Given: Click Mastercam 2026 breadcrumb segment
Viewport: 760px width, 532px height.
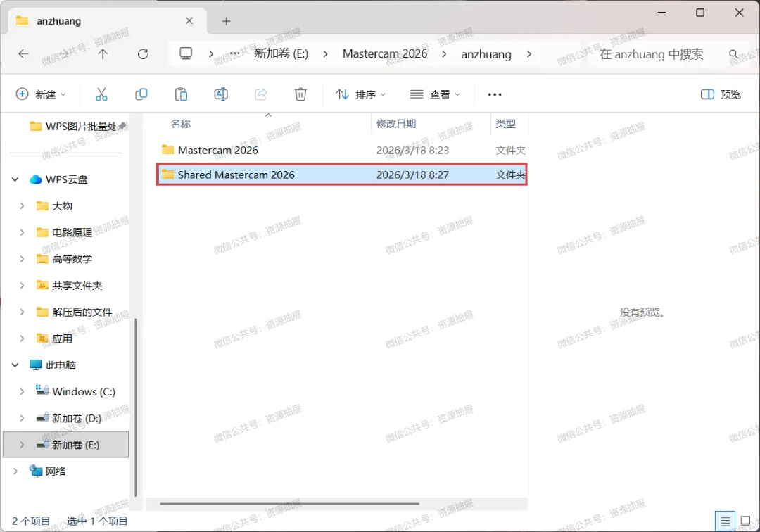Looking at the screenshot, I should click(385, 53).
